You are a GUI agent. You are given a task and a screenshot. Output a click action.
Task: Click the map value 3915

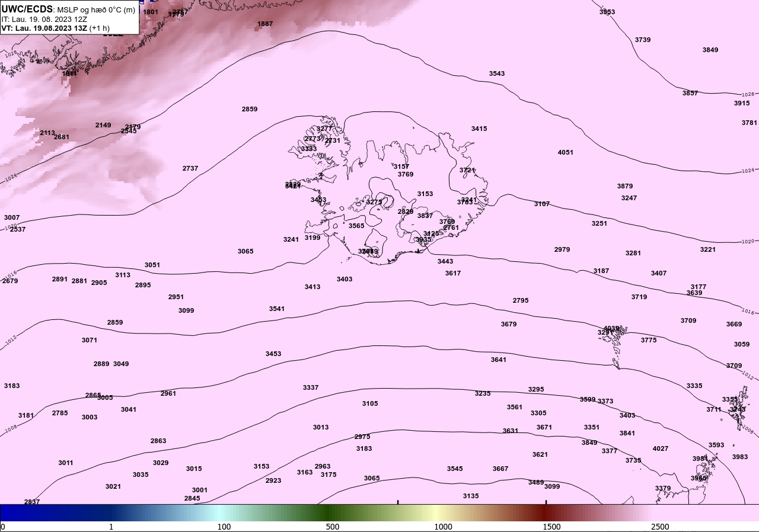point(742,103)
